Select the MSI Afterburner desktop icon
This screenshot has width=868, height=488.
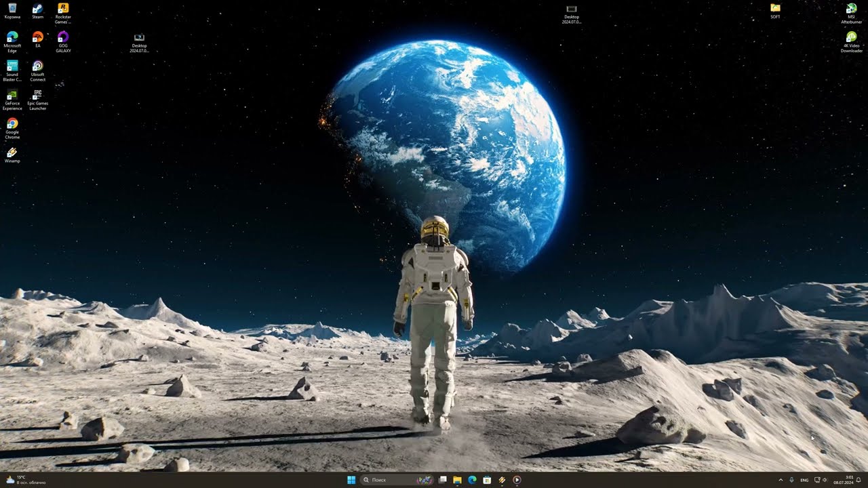tap(852, 14)
